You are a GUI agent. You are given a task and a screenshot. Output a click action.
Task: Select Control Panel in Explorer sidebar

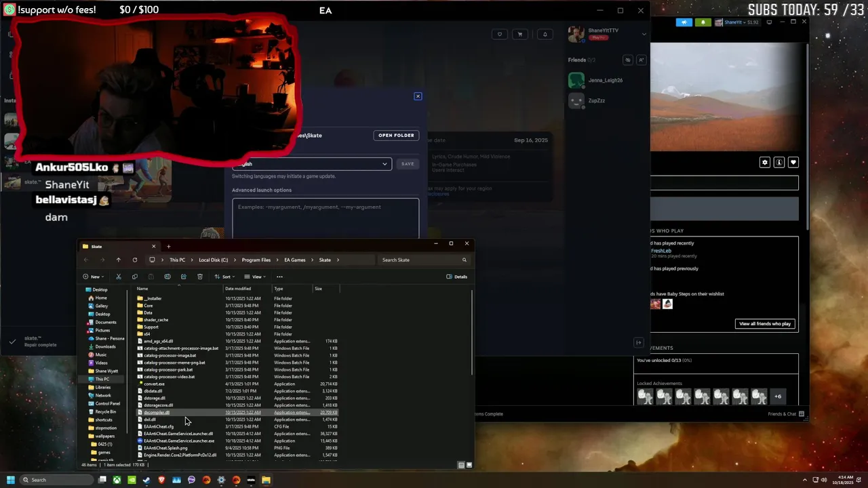(x=108, y=403)
